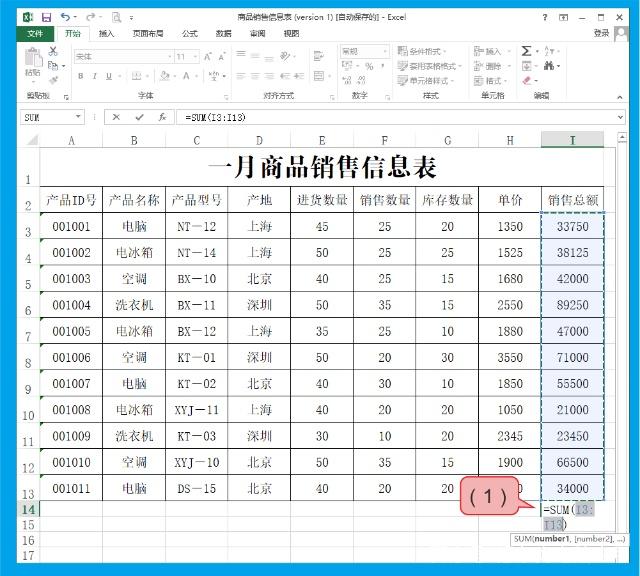Click the Fill Color bucket icon
This screenshot has width=640, height=576.
(x=164, y=76)
